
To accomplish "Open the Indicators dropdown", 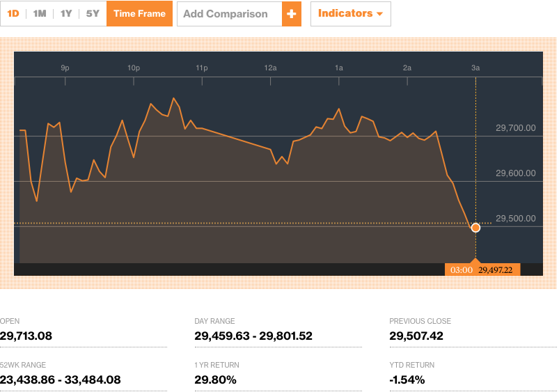I will point(350,14).
